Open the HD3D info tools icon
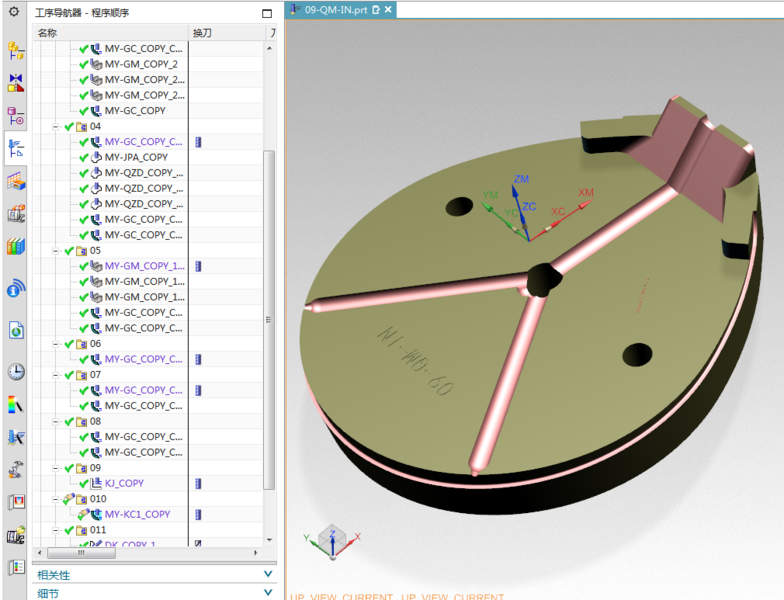784x600 pixels. point(16,289)
